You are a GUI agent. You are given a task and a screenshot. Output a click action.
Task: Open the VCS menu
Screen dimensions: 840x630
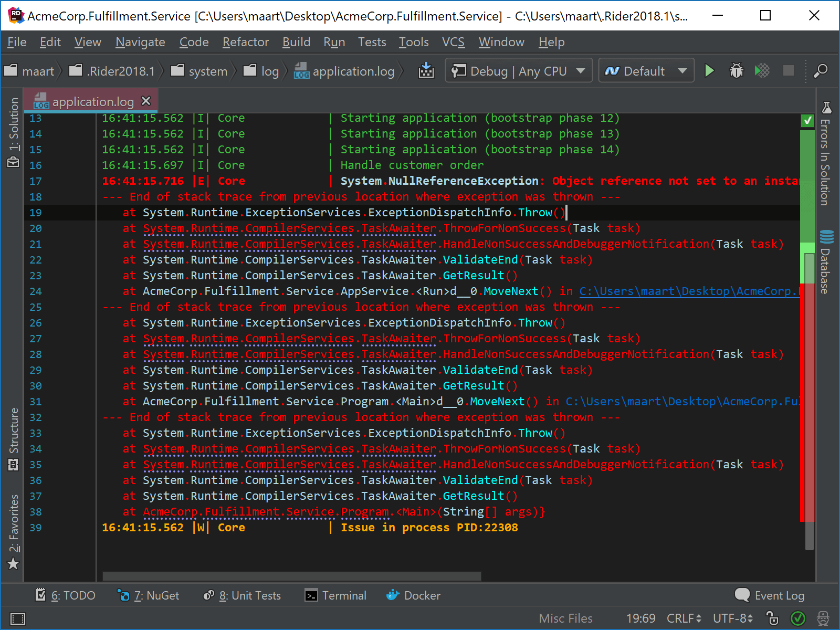click(x=453, y=42)
